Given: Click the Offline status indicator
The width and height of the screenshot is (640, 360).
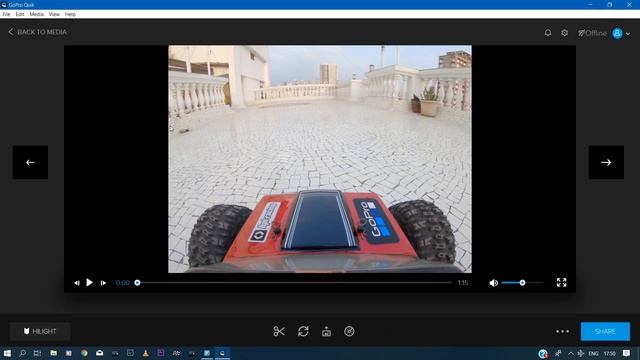Looking at the screenshot, I should tap(592, 33).
